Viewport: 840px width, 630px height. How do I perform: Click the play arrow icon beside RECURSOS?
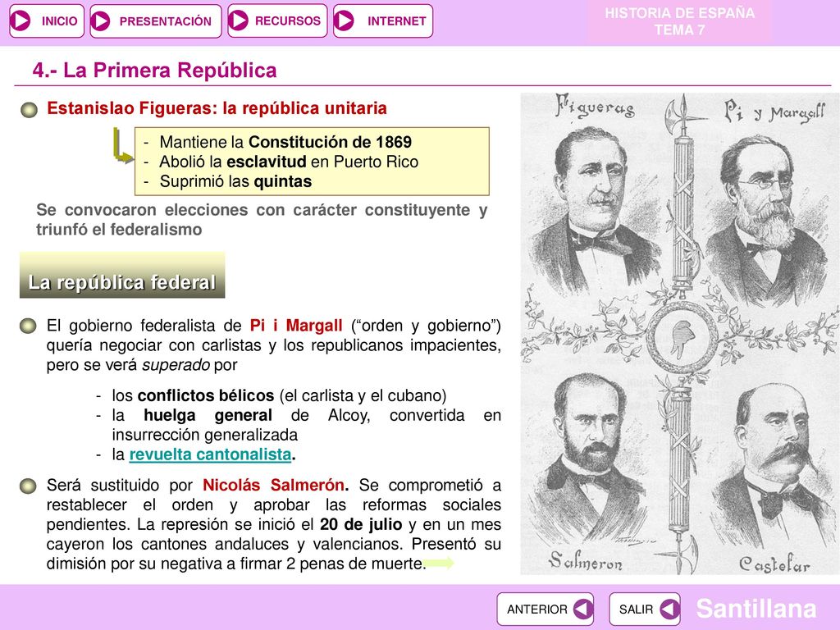tap(239, 21)
